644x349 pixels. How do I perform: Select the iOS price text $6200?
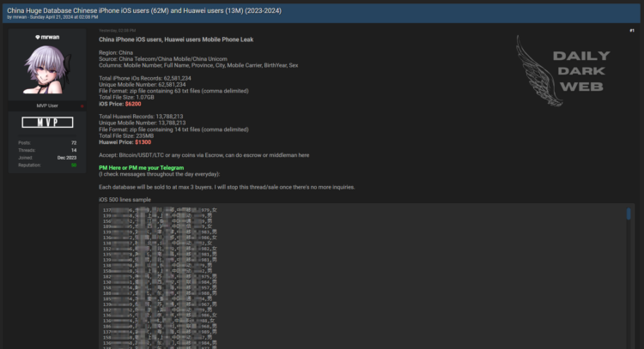click(x=133, y=104)
